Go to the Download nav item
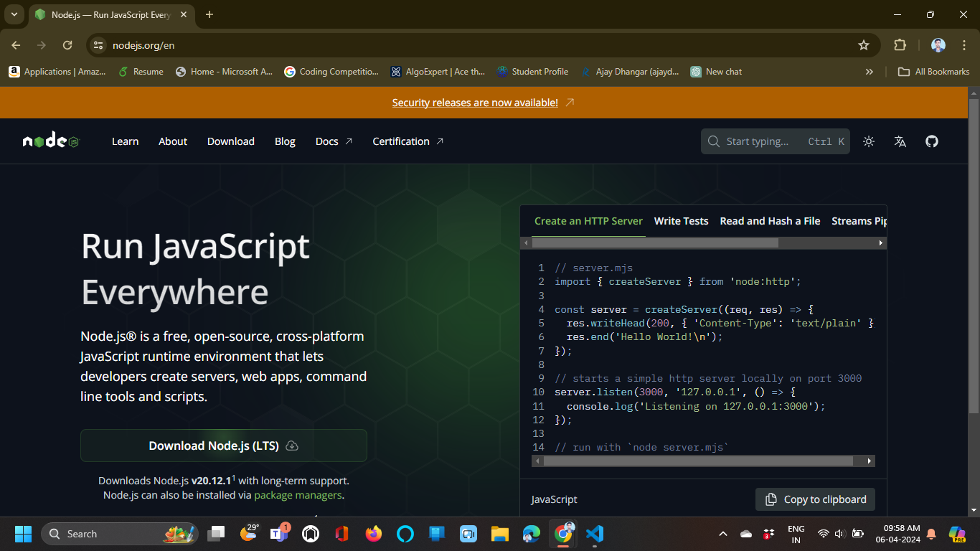Screen dimensions: 980x551 tap(231, 141)
